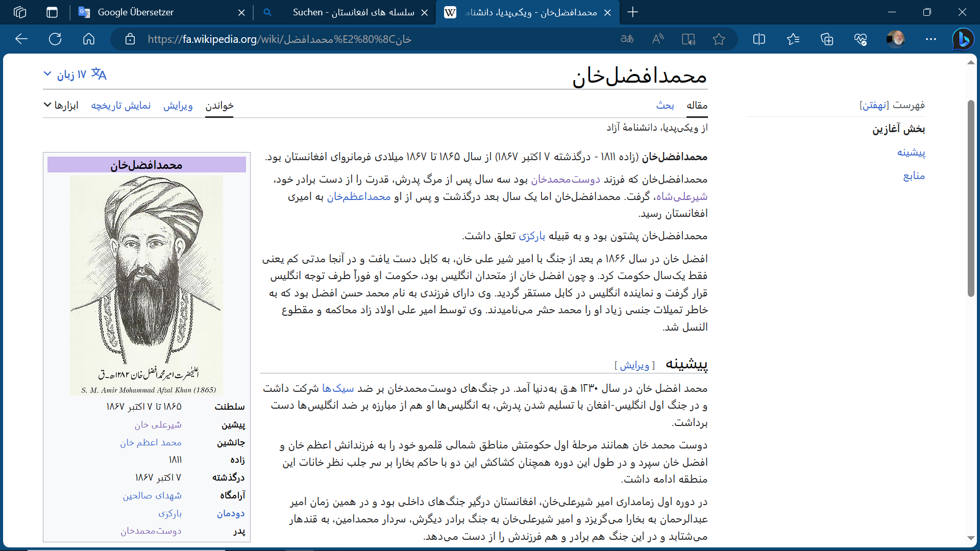Add the page to favorites with the star icon
This screenshot has height=551, width=980.
(x=719, y=39)
